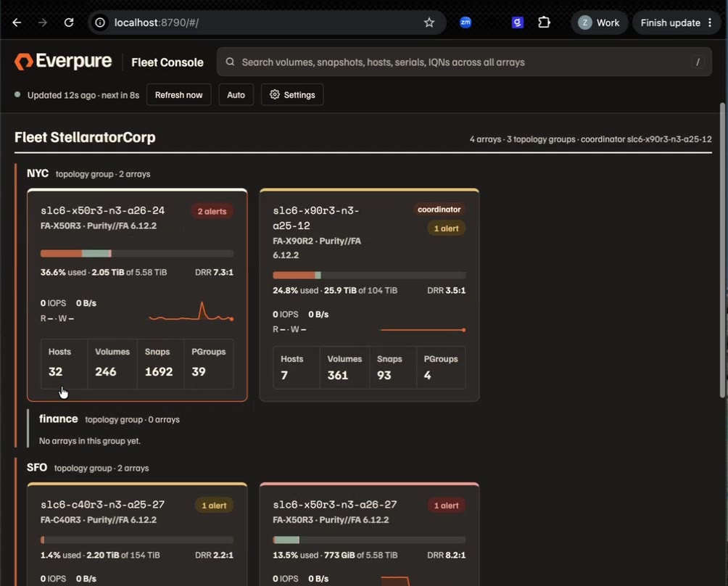Go back with the browser back arrow
Screen dimensions: 728x586
(x=17, y=22)
